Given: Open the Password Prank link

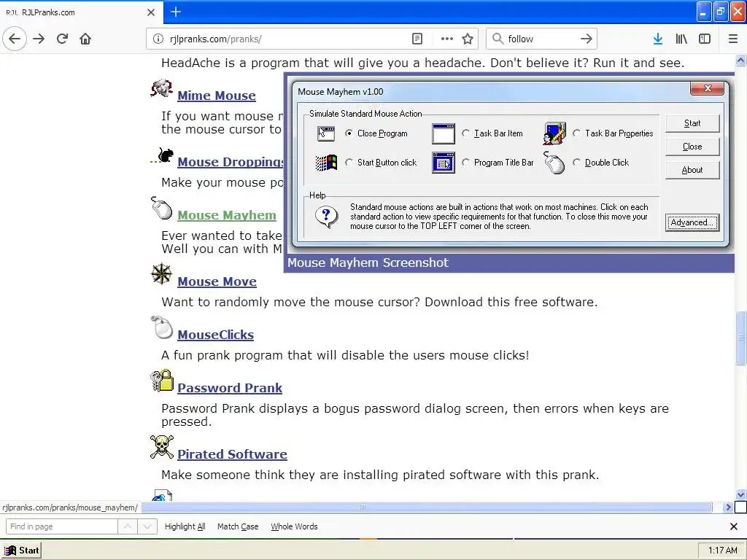Looking at the screenshot, I should click(x=230, y=388).
